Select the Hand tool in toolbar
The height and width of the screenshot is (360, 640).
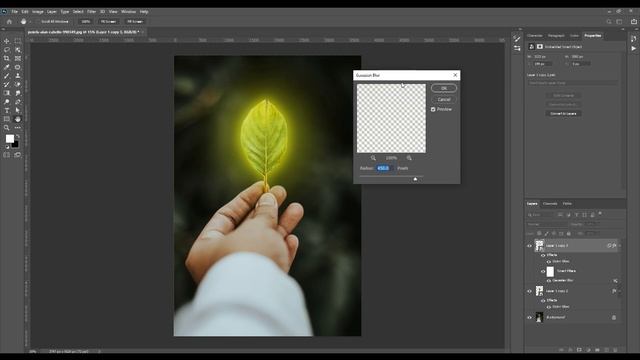(18, 119)
